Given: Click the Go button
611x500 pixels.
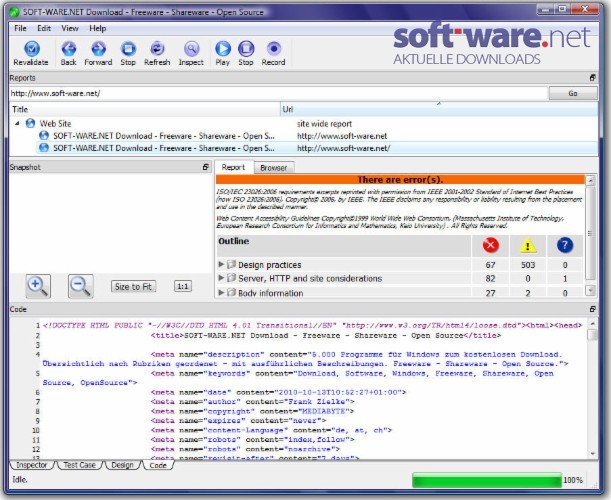Looking at the screenshot, I should tap(573, 93).
